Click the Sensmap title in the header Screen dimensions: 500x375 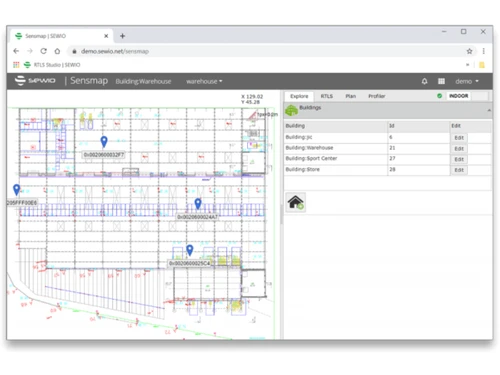click(89, 81)
